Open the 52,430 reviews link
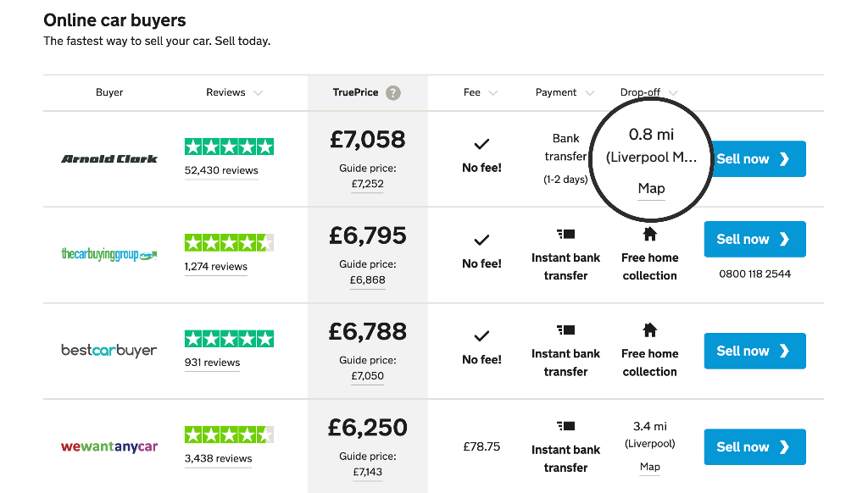Screen dimensions: 868x493 pos(221,170)
